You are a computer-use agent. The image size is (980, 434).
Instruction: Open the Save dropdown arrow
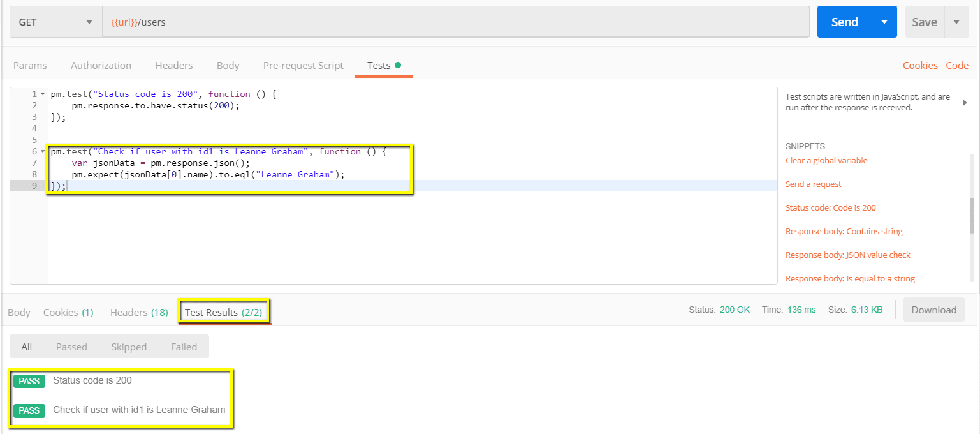tap(956, 22)
